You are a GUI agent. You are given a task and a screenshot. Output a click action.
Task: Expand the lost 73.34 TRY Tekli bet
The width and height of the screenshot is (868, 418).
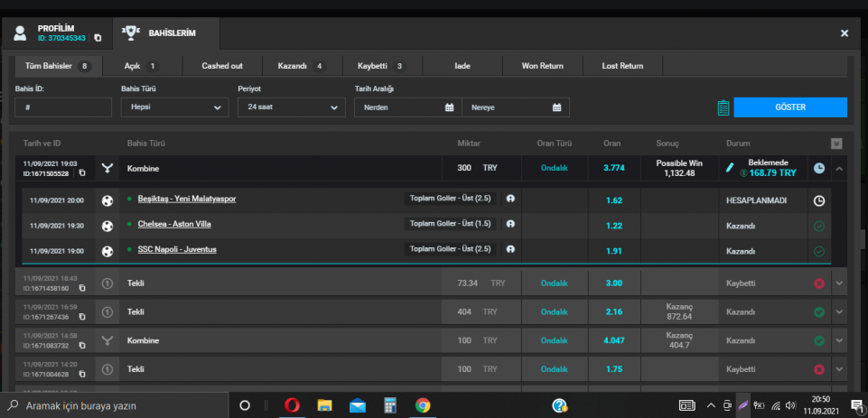tap(838, 283)
